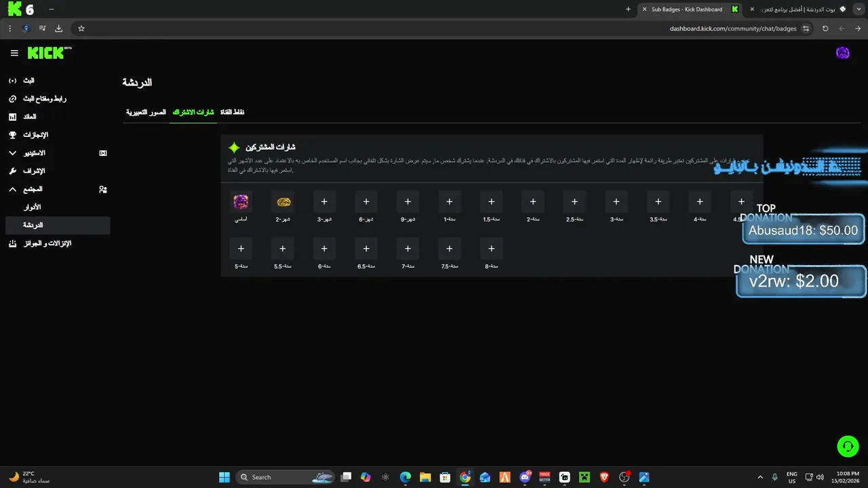The image size is (868, 488).
Task: Add badge for 8-سنة slot
Action: tap(491, 249)
